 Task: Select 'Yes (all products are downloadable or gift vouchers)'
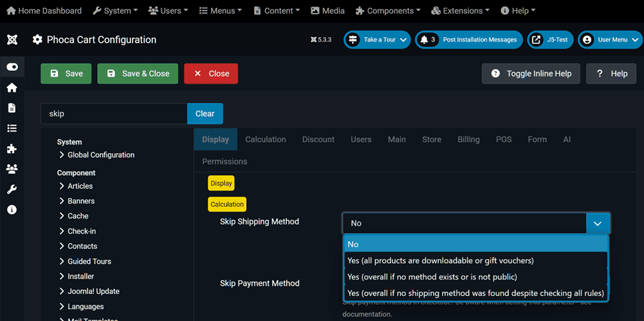(440, 260)
